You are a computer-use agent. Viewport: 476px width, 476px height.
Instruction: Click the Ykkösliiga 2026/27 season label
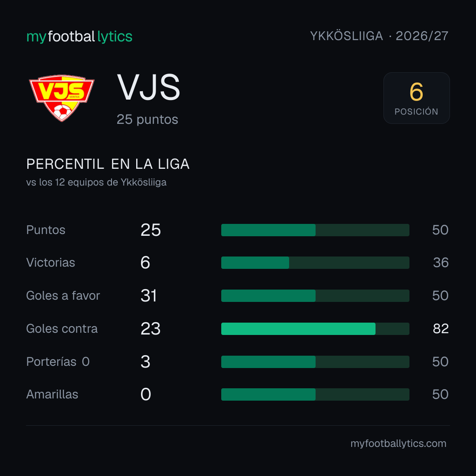[x=379, y=36]
